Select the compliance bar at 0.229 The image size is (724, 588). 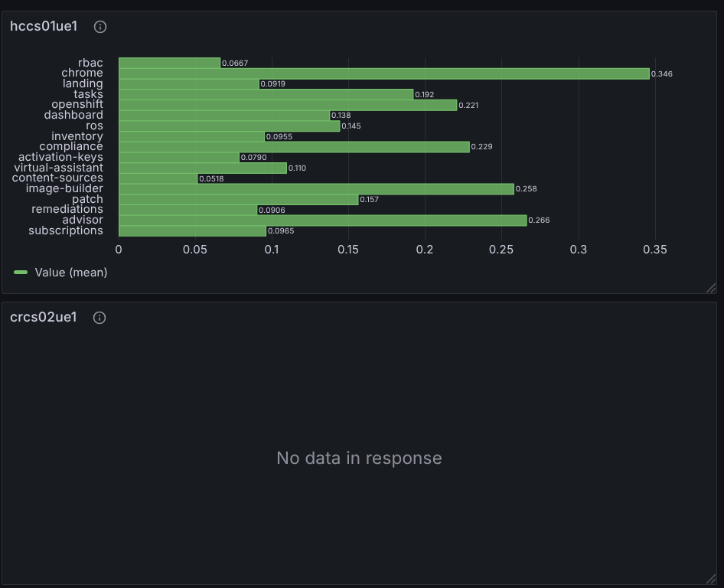click(294, 147)
